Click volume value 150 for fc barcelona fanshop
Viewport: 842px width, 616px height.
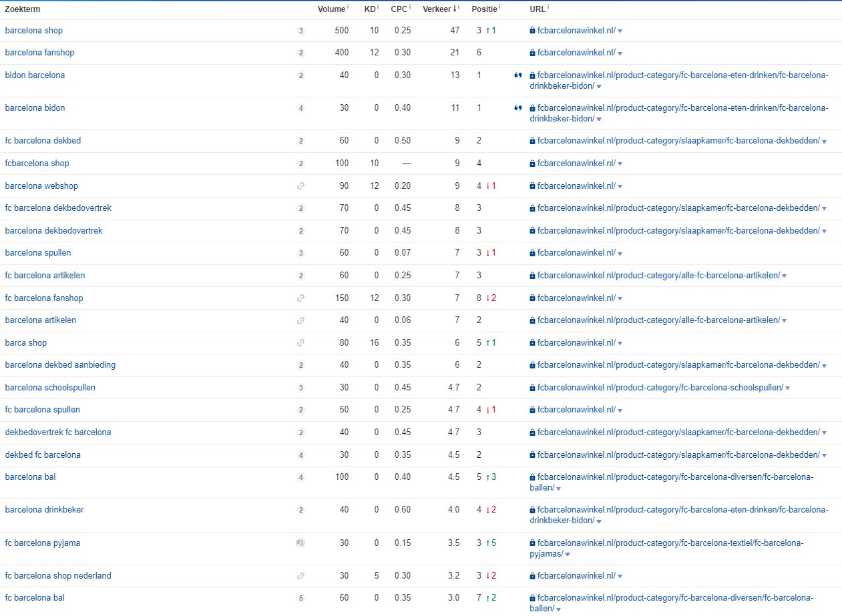341,298
